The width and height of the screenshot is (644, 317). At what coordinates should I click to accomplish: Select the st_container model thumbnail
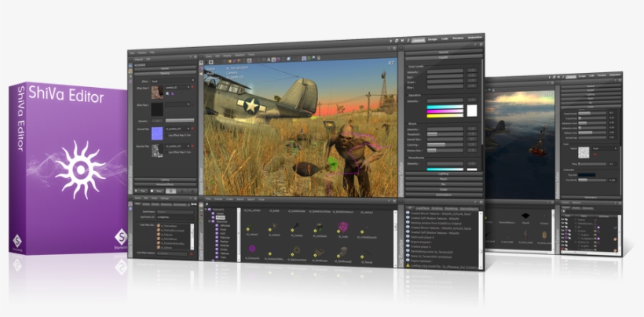(x=319, y=228)
